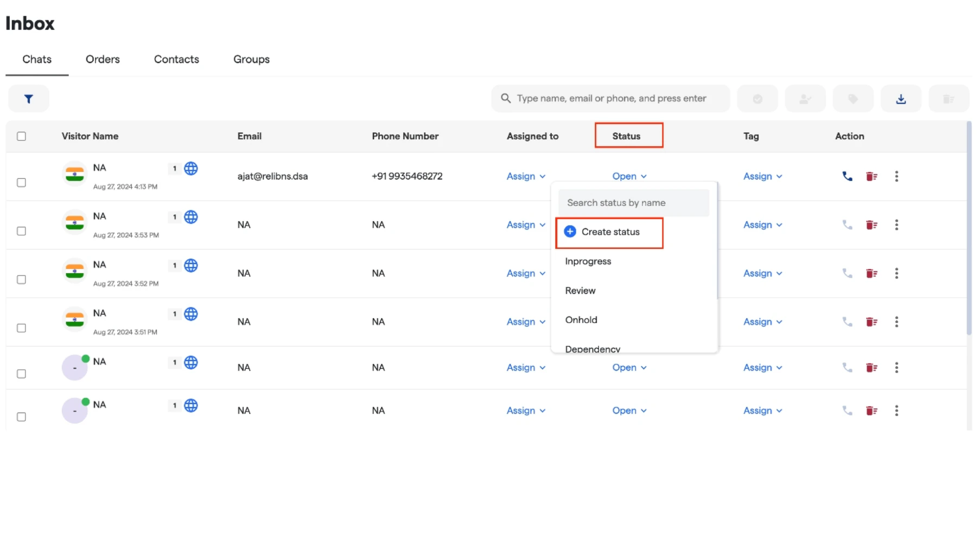Open Assigned to dropdown in 3:53 PM row
This screenshot has width=980, height=553.
[x=526, y=225]
